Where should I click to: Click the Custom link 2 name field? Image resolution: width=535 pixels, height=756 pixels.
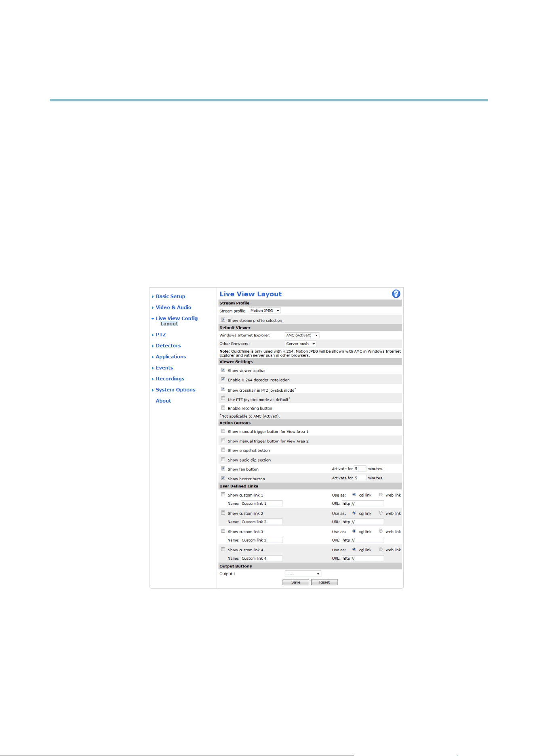[261, 522]
